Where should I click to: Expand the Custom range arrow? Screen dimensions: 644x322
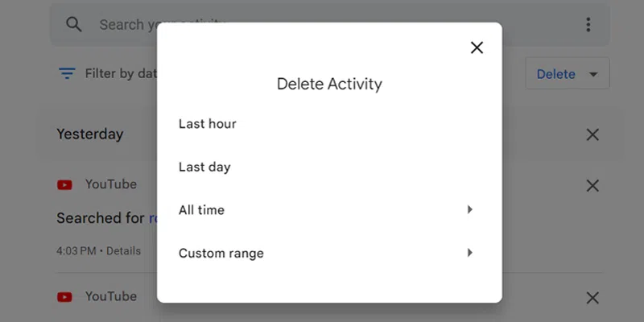[x=469, y=253]
